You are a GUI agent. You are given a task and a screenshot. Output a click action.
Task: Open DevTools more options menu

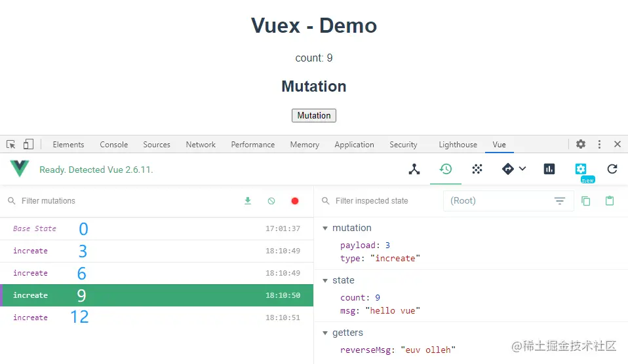[599, 145]
